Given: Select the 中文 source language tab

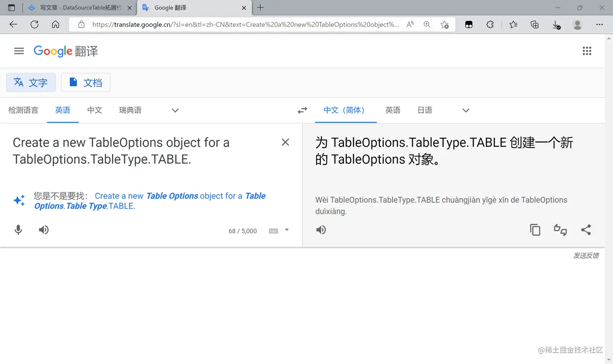Looking at the screenshot, I should [94, 110].
